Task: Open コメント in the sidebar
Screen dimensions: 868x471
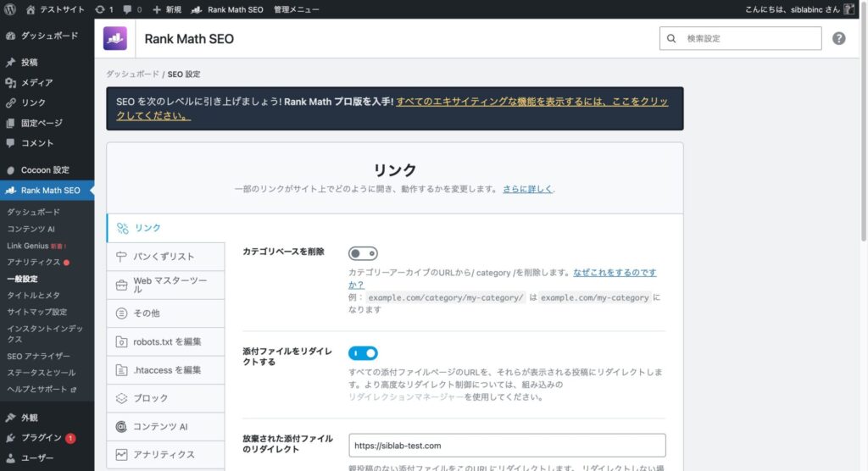Action: [x=47, y=143]
